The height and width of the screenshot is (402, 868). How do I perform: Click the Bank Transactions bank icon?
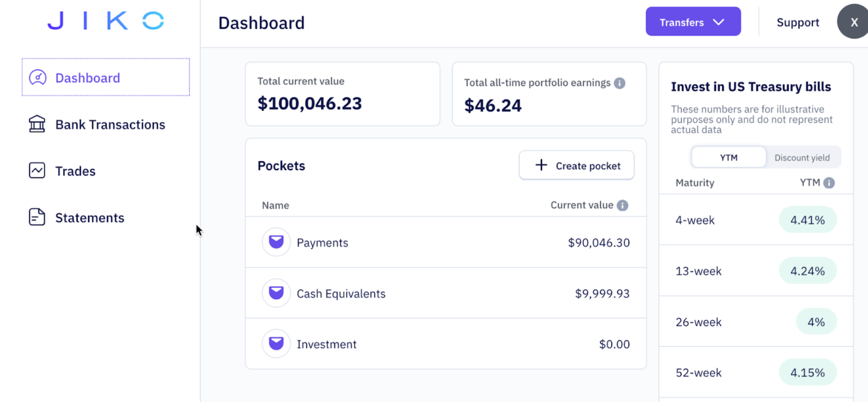coord(37,124)
